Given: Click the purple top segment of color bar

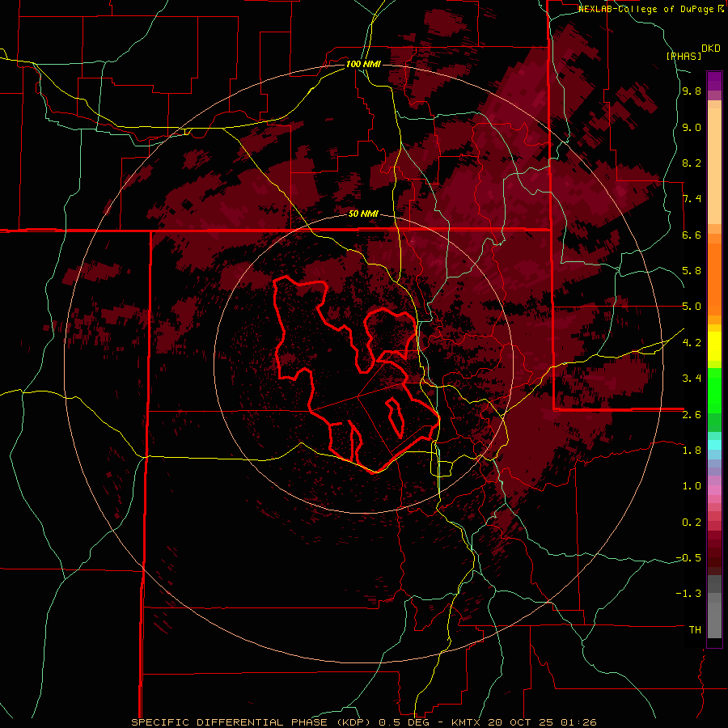Looking at the screenshot, I should 714,81.
